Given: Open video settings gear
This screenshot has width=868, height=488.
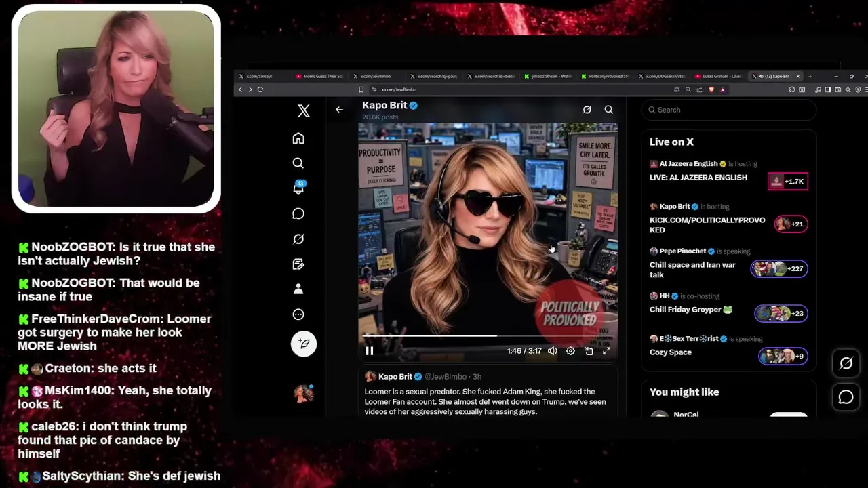Looking at the screenshot, I should point(570,350).
